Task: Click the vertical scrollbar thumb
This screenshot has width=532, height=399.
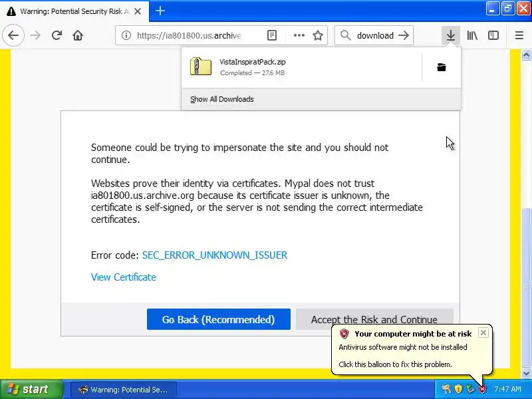Action: click(526, 288)
